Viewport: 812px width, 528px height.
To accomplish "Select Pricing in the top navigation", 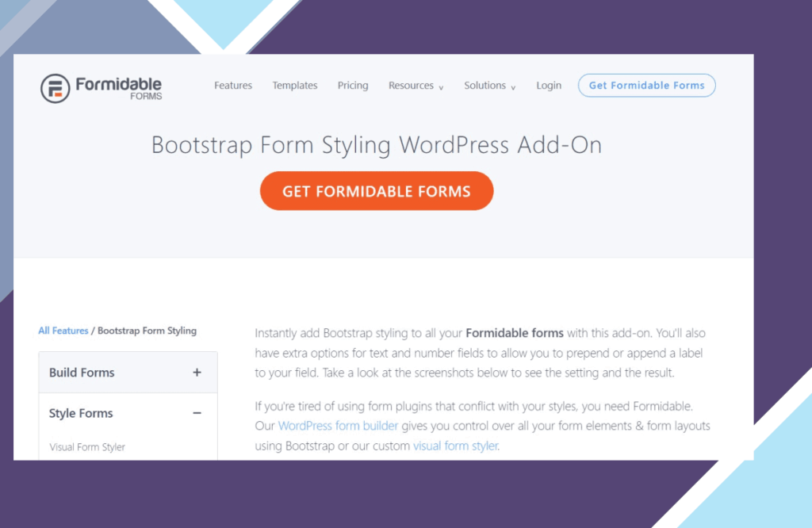I will [x=353, y=86].
